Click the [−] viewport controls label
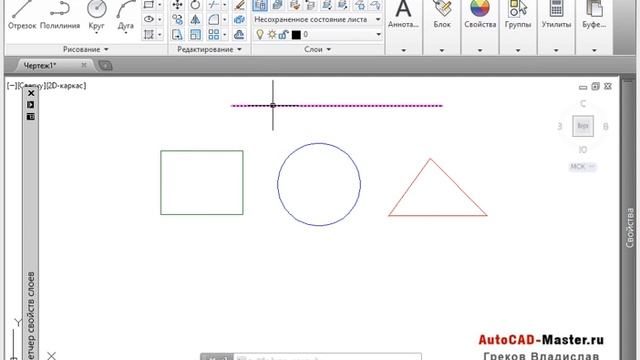This screenshot has height=360, width=640. pyautogui.click(x=12, y=86)
